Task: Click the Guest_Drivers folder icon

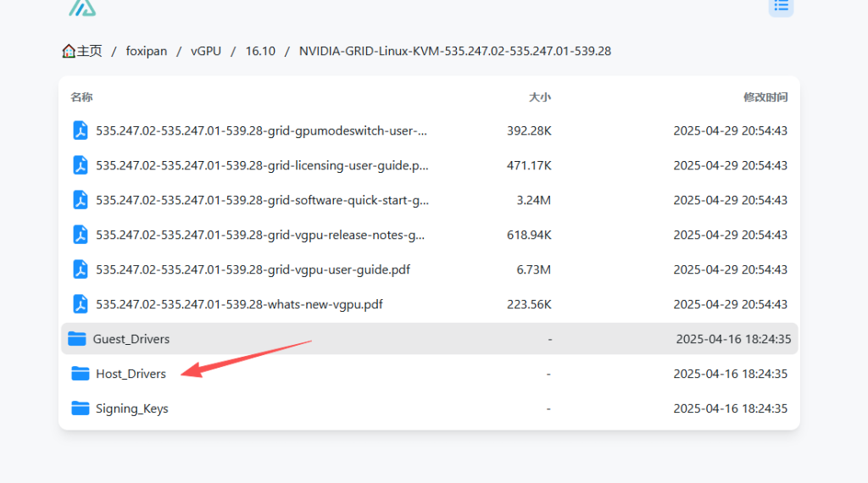Action: (x=77, y=339)
